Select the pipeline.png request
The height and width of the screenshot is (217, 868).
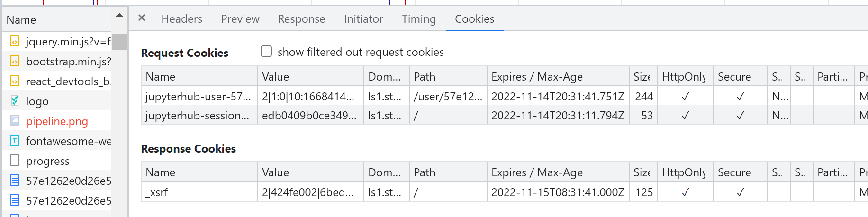[x=57, y=121]
